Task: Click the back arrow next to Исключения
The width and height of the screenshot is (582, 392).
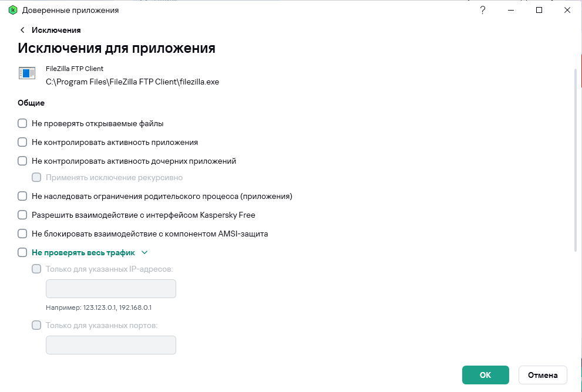Action: (x=22, y=30)
